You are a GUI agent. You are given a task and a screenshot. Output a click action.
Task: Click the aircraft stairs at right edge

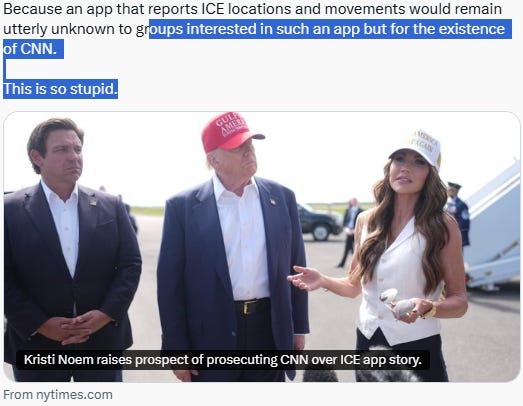(x=494, y=227)
